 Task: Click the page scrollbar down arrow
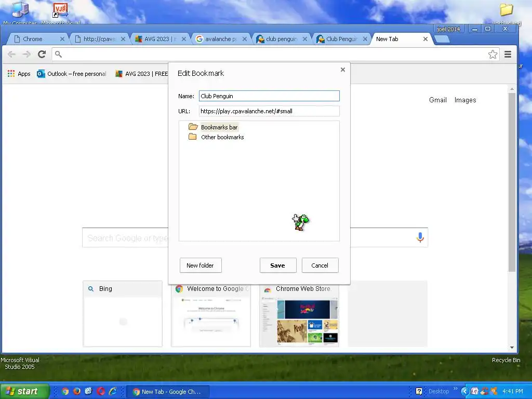click(x=512, y=348)
